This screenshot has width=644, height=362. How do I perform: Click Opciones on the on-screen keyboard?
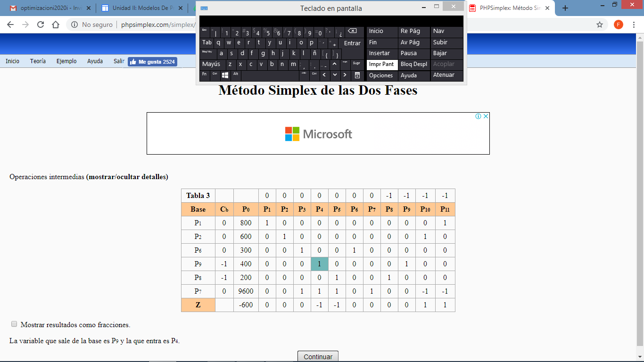[381, 75]
